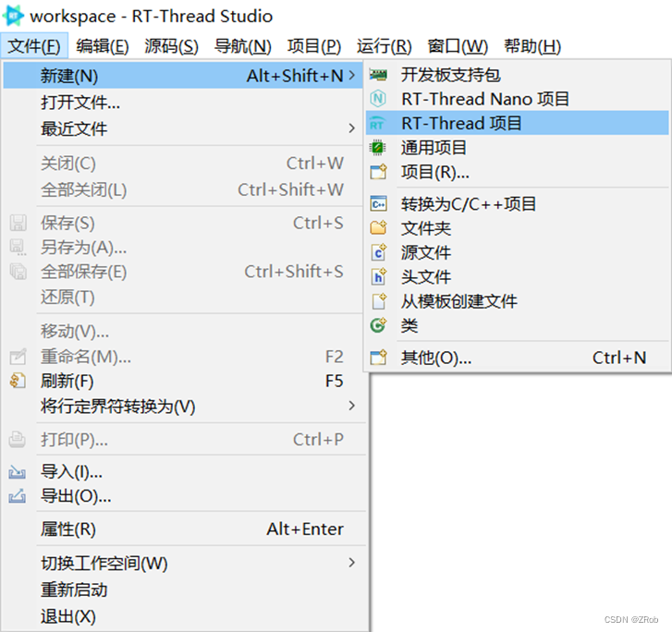Viewport: 672px width, 632px height.
Task: Select highlighted RT-Thread 项目 entry
Action: 518,124
